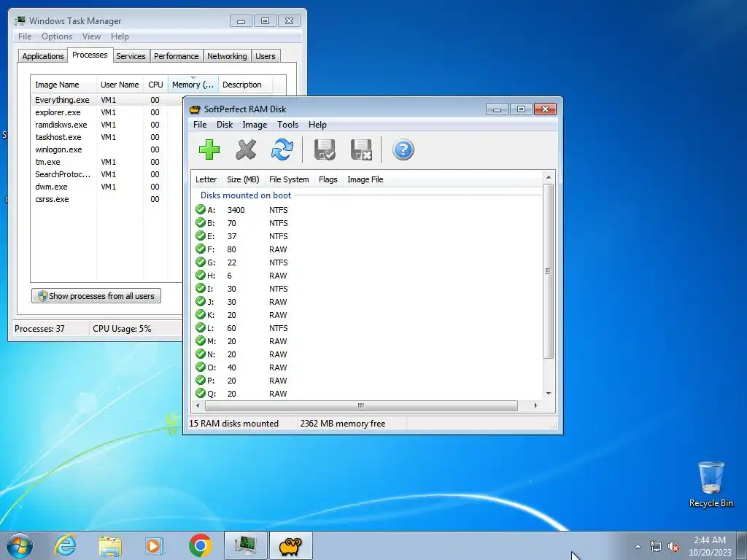Sort disks by File System column header
Viewport: 747px width, 560px height.
click(289, 179)
